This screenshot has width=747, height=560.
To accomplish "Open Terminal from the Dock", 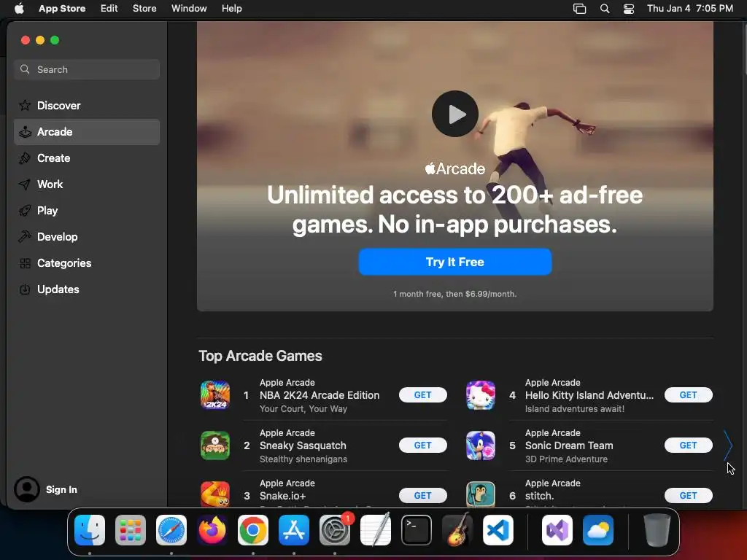I will tap(417, 530).
